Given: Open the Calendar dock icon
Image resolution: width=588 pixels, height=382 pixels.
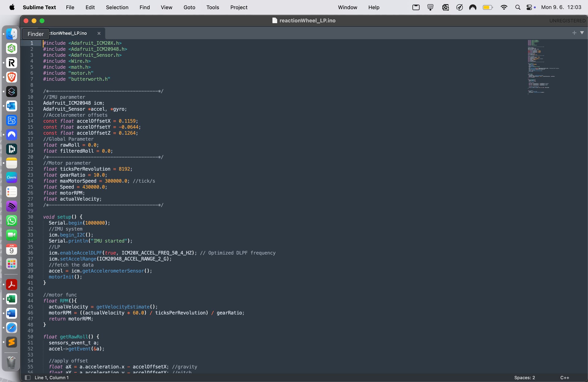Looking at the screenshot, I should tap(12, 249).
